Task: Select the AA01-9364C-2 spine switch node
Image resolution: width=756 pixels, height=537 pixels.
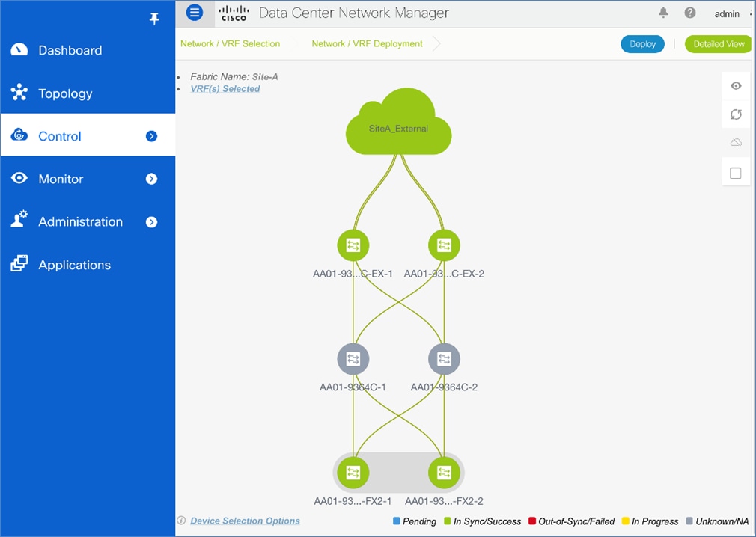Action: tap(444, 359)
